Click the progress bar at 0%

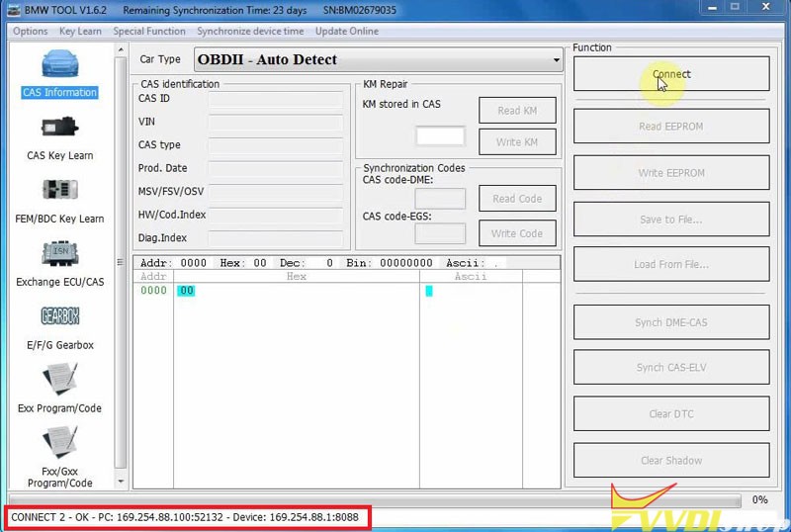(x=374, y=499)
